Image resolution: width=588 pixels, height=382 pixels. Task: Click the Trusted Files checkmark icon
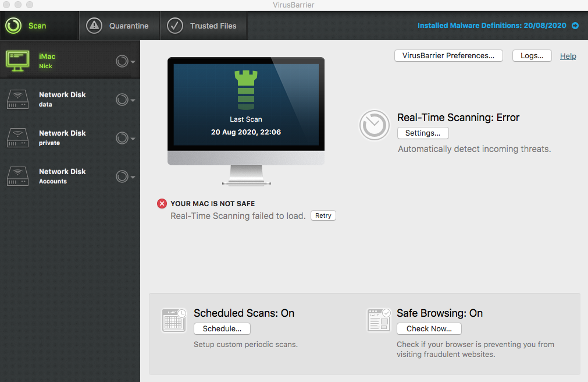point(174,26)
